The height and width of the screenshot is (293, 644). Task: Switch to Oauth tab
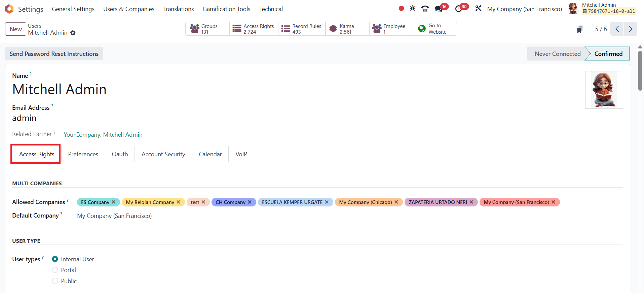[120, 154]
